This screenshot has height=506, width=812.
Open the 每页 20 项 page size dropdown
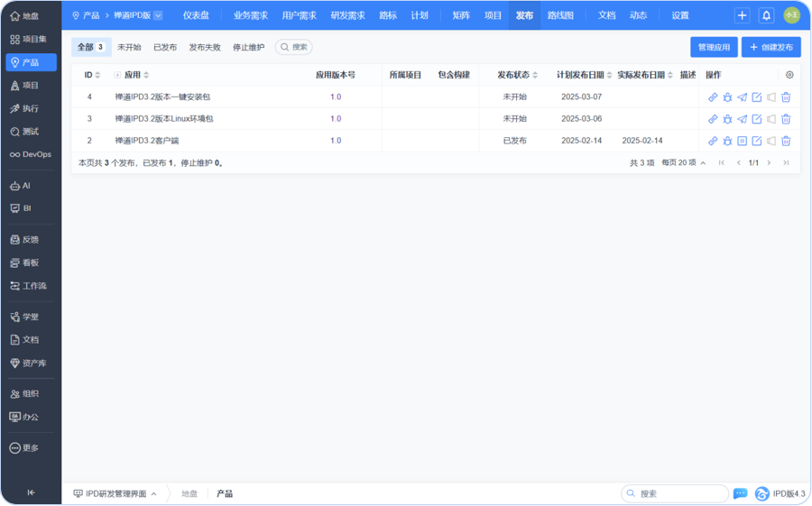point(684,163)
